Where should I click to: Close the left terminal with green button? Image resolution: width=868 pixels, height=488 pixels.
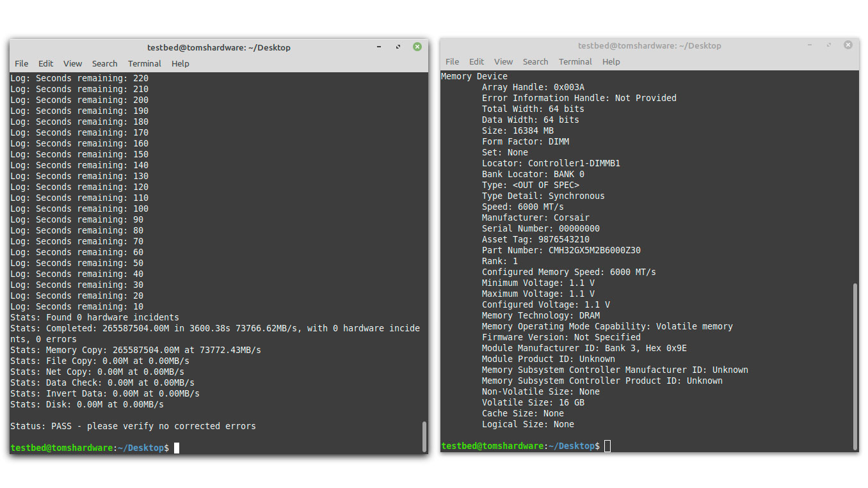pos(417,47)
